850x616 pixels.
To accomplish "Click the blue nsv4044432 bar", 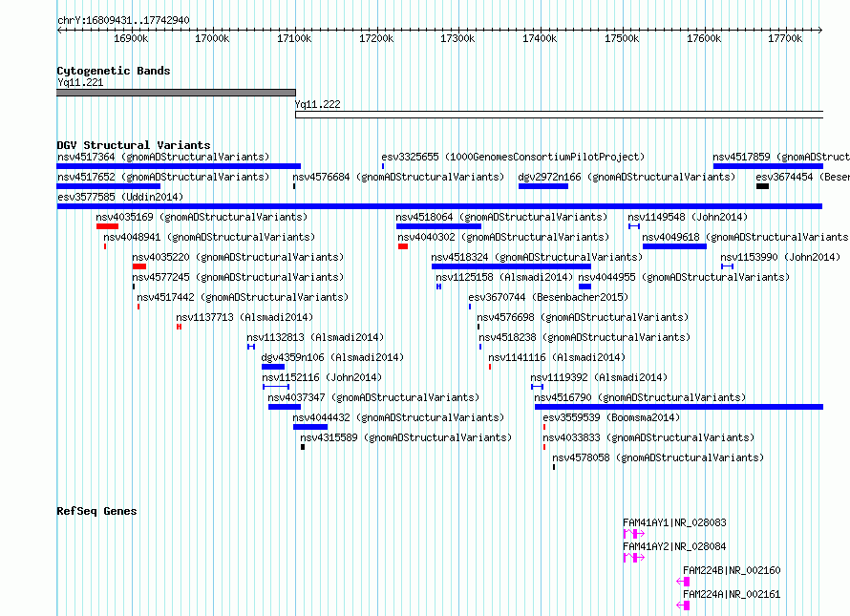I will [310, 427].
